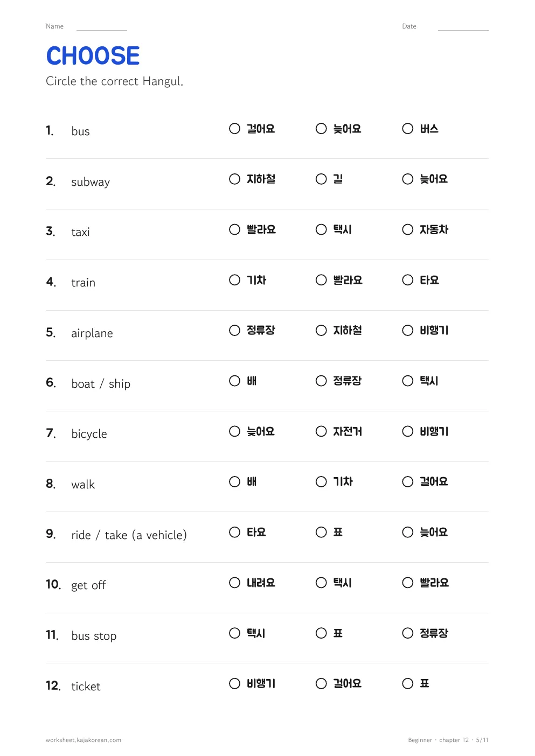
Task: Select 정류장 circle in question 5 row
Action: pyautogui.click(x=234, y=330)
